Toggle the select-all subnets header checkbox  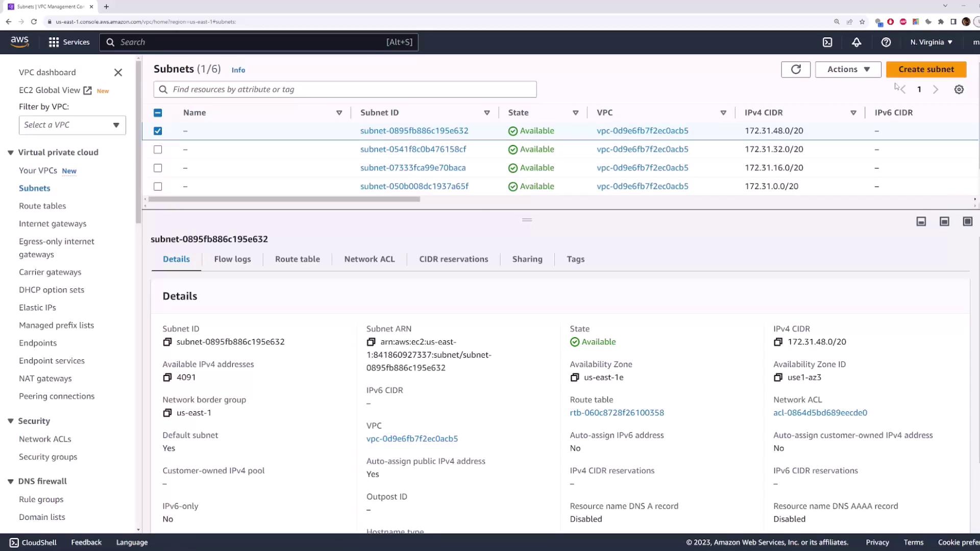pyautogui.click(x=158, y=113)
